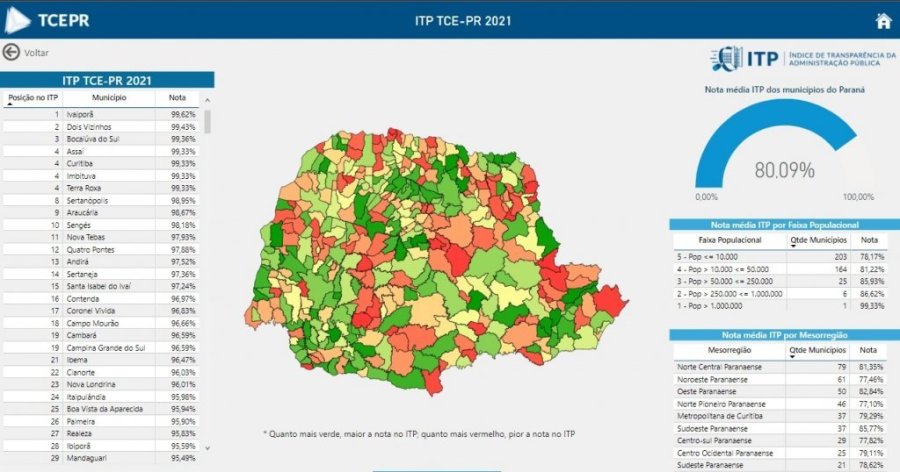The image size is (900, 472).
Task: Click the Voltar back arrow icon
Action: (x=11, y=52)
